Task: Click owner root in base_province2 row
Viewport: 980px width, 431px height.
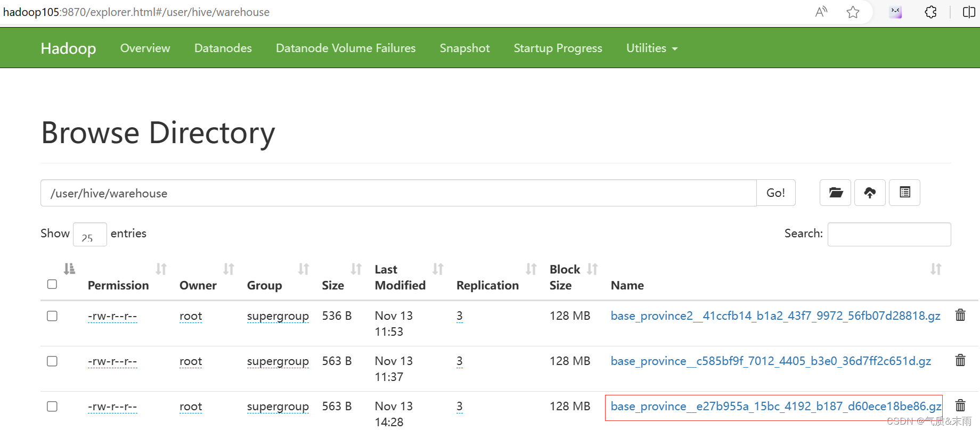Action: (x=191, y=316)
